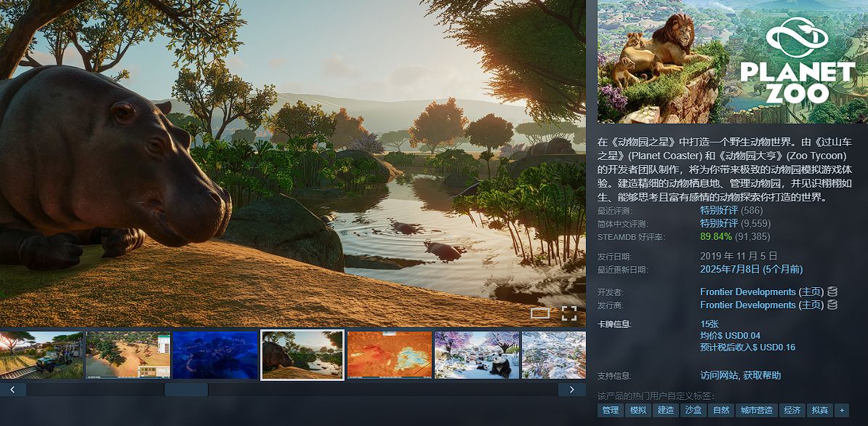868x426 pixels.
Task: Click the 发行商 label
Action: (x=611, y=305)
